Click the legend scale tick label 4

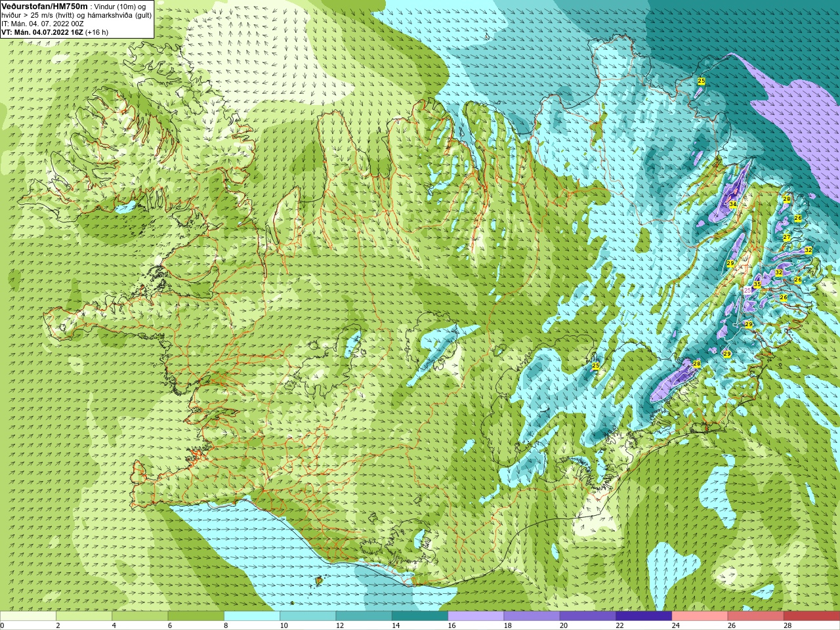click(x=114, y=625)
